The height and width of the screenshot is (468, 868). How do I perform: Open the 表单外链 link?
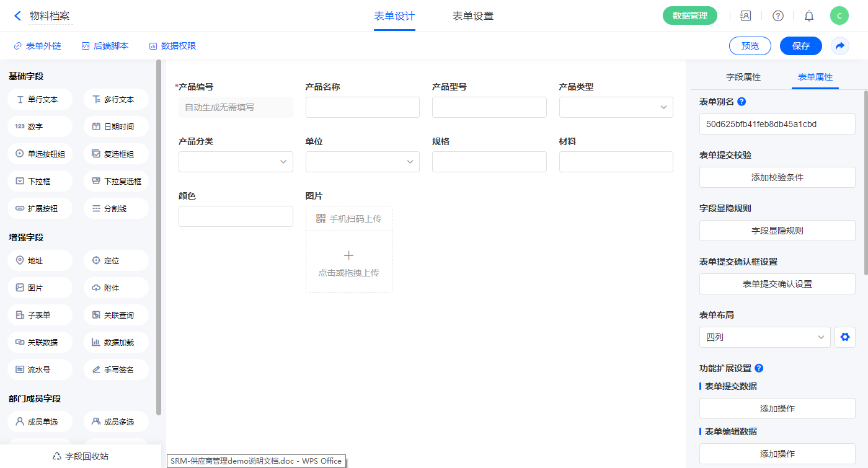click(x=37, y=46)
